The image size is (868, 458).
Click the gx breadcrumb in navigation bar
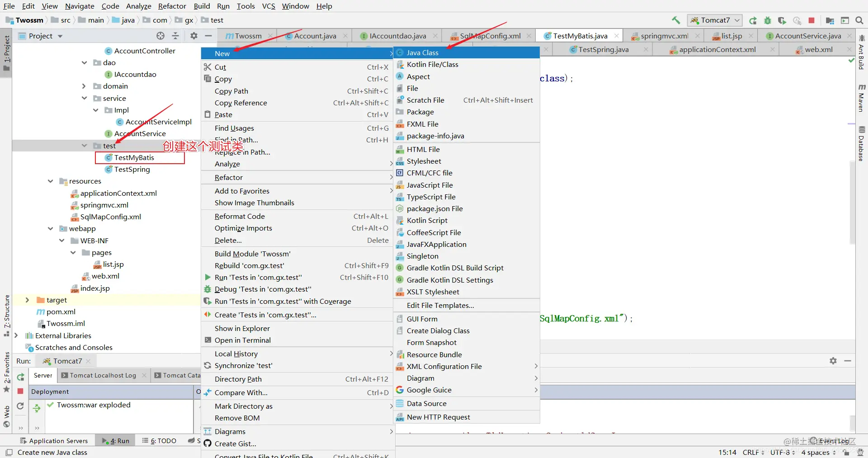point(185,20)
